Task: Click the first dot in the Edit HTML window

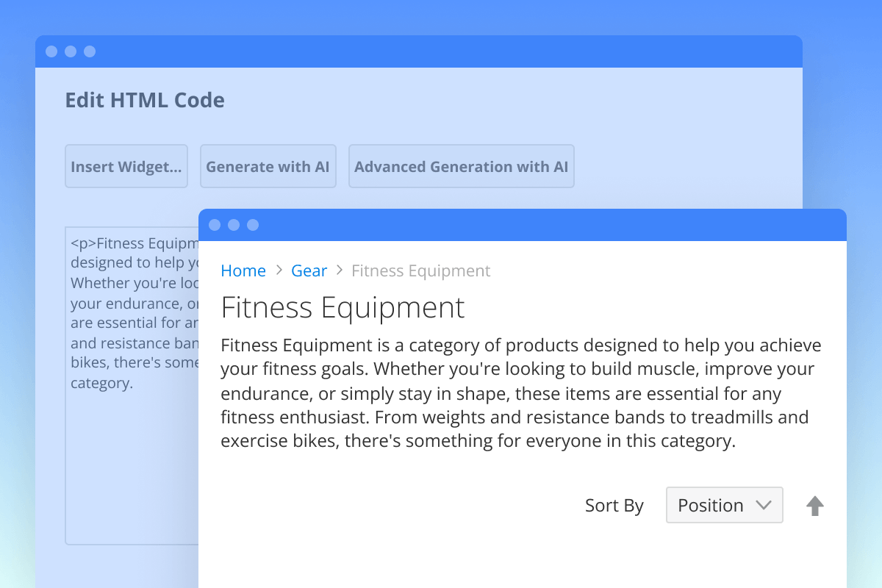Action: pos(51,51)
